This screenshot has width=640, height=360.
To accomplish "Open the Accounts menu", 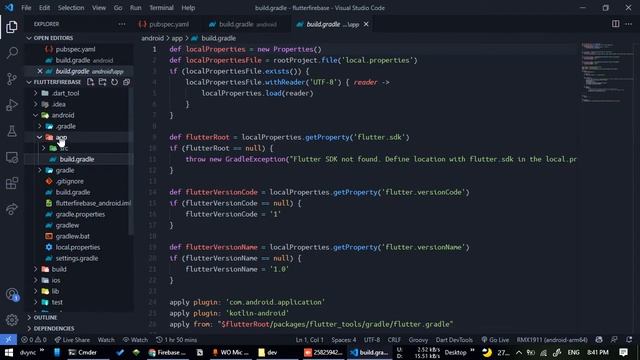I will click(x=12, y=294).
